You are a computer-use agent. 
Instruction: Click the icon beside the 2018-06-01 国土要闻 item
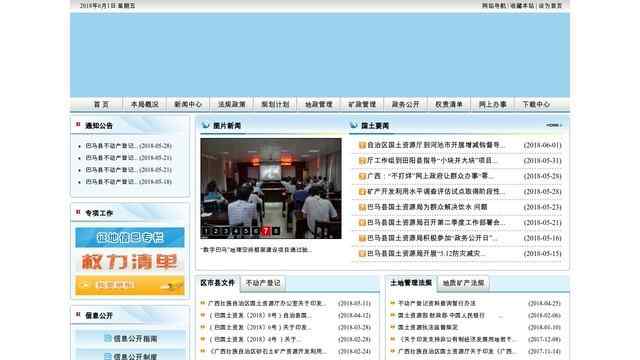pyautogui.click(x=362, y=145)
